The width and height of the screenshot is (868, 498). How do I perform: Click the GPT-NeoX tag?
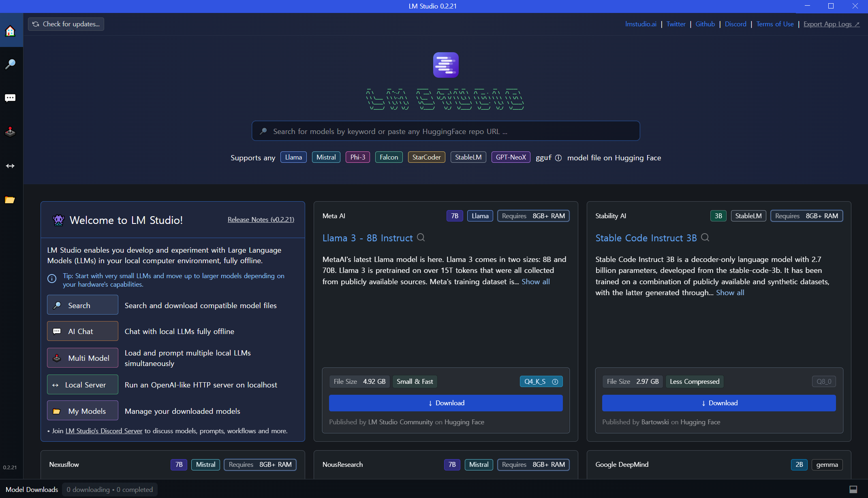click(511, 157)
